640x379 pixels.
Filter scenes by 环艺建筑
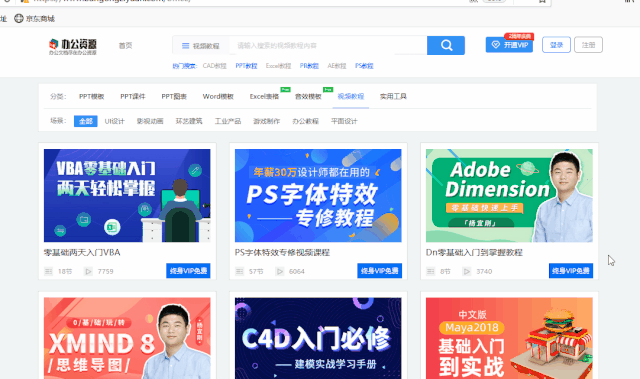[x=189, y=121]
